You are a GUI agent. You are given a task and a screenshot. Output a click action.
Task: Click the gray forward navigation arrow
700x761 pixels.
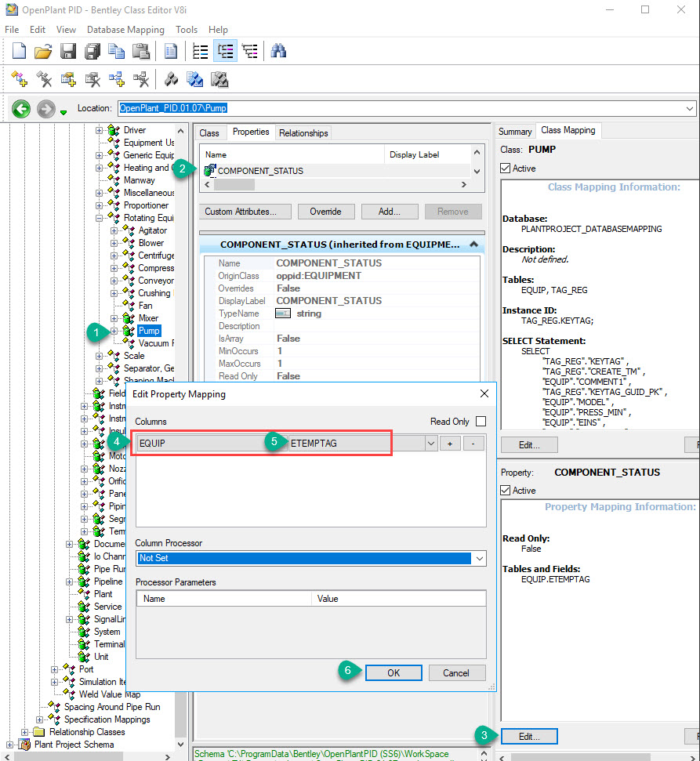(46, 109)
